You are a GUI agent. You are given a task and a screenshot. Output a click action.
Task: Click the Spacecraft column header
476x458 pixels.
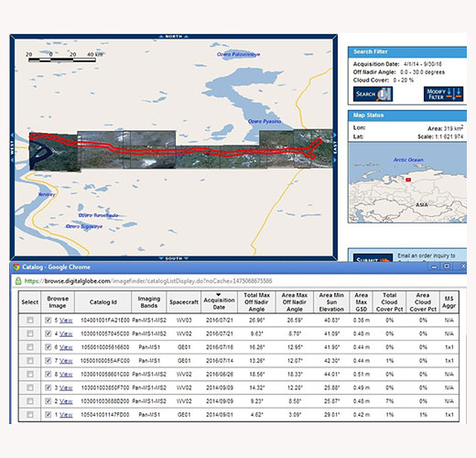pyautogui.click(x=184, y=302)
